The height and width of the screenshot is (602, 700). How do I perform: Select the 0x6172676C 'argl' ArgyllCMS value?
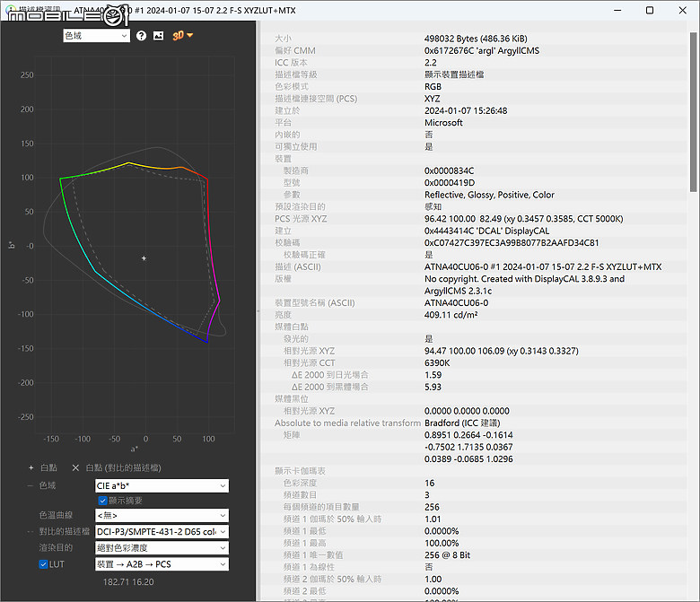(482, 50)
